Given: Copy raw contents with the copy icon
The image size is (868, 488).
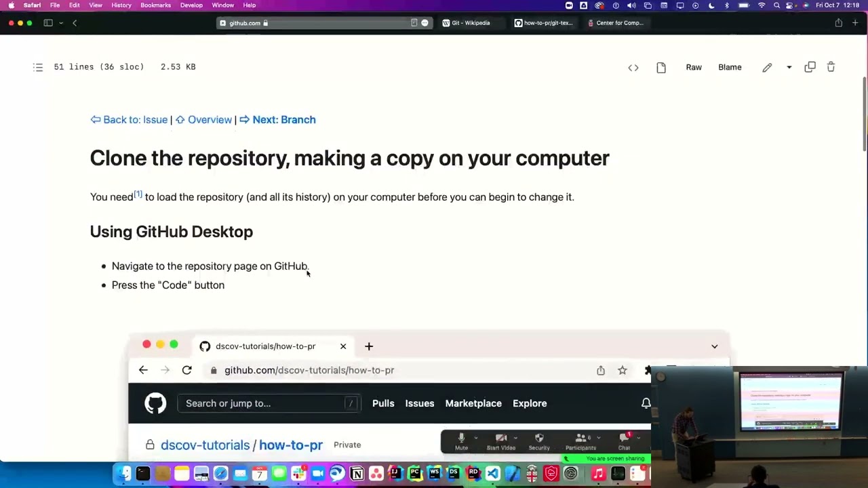Looking at the screenshot, I should 810,67.
